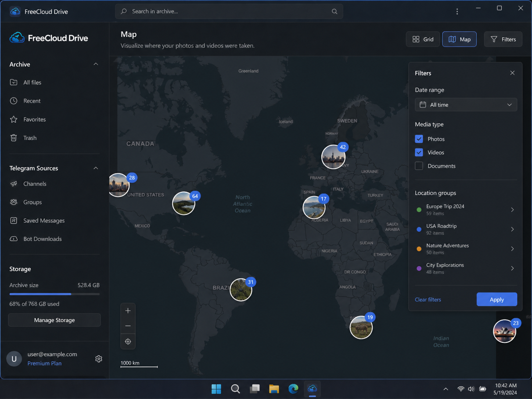Click Clear filters link

(x=428, y=299)
